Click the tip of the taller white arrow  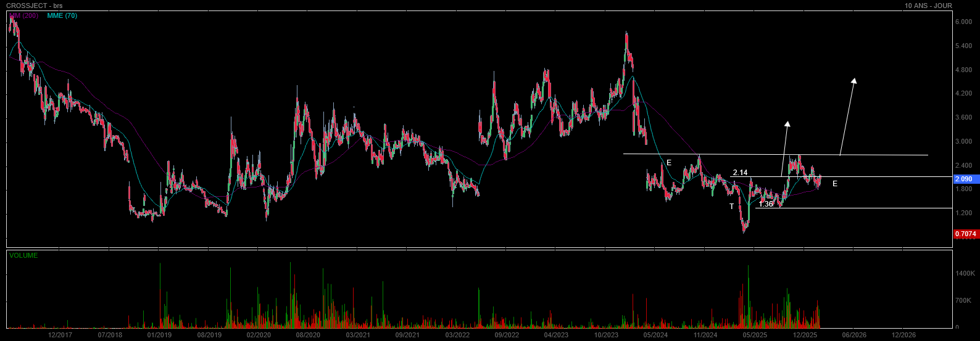854,80
